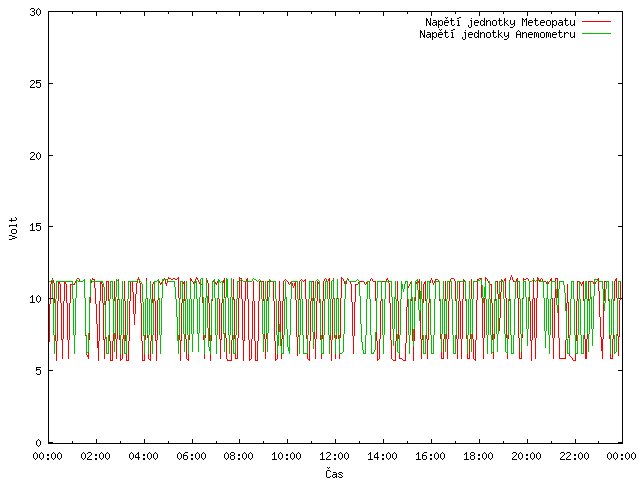Click the 20:00 time tick label
Screen dimensions: 640x480
tap(527, 456)
